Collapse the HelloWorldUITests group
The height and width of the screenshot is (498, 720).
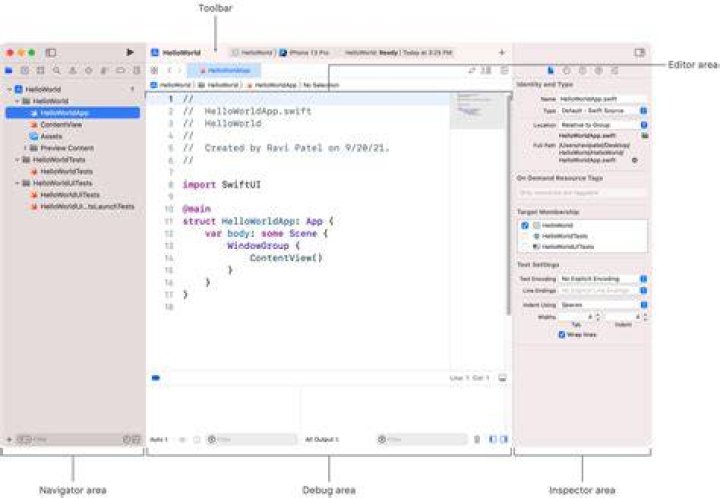(x=17, y=183)
